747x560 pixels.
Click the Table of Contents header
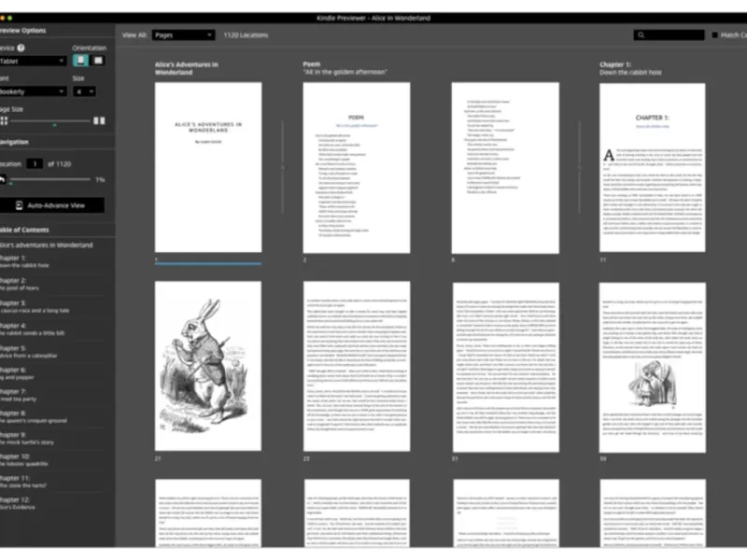(x=24, y=230)
